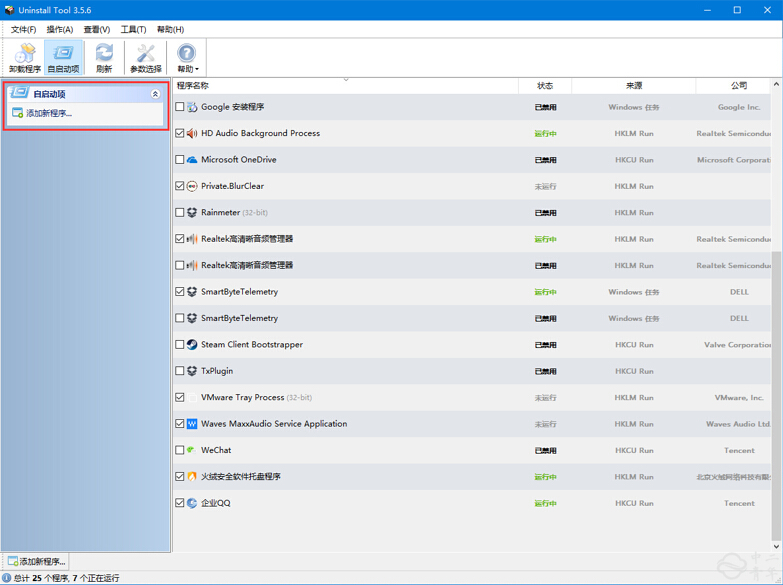Click the 刷新 refresh toolbar icon
Image resolution: width=783 pixels, height=585 pixels.
click(104, 58)
